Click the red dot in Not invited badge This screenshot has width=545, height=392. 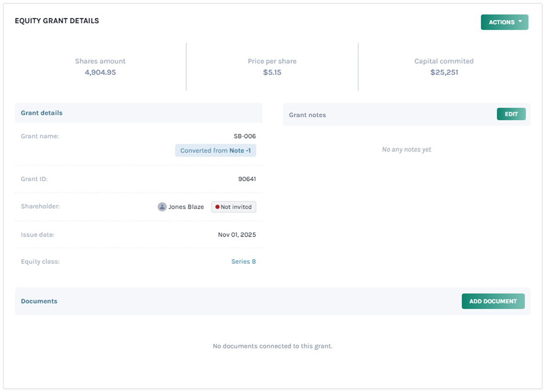click(217, 207)
